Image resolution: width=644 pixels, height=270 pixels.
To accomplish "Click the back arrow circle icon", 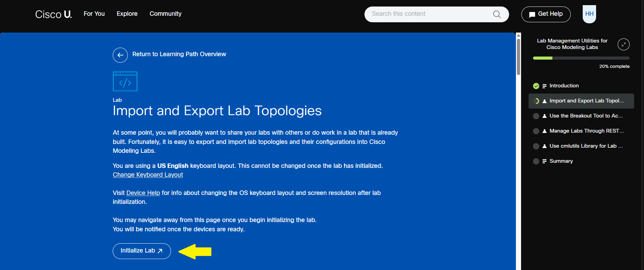I will pos(120,55).
